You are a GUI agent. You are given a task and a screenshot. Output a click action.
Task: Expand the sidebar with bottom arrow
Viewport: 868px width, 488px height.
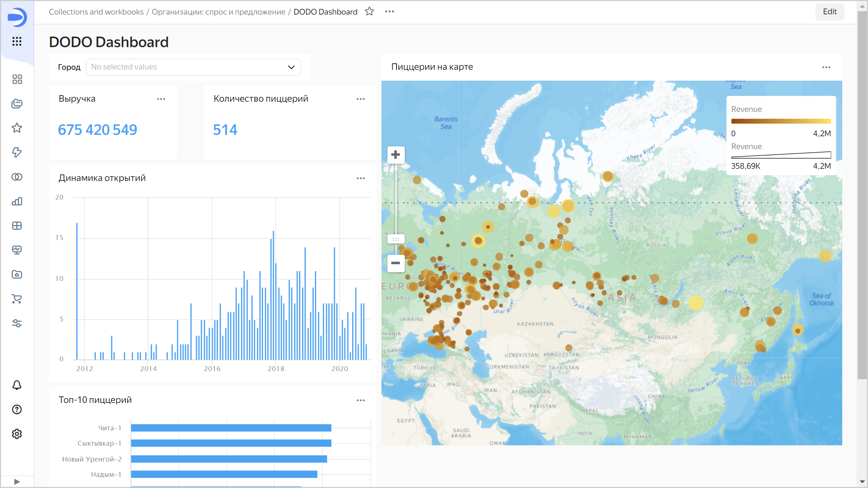[17, 482]
